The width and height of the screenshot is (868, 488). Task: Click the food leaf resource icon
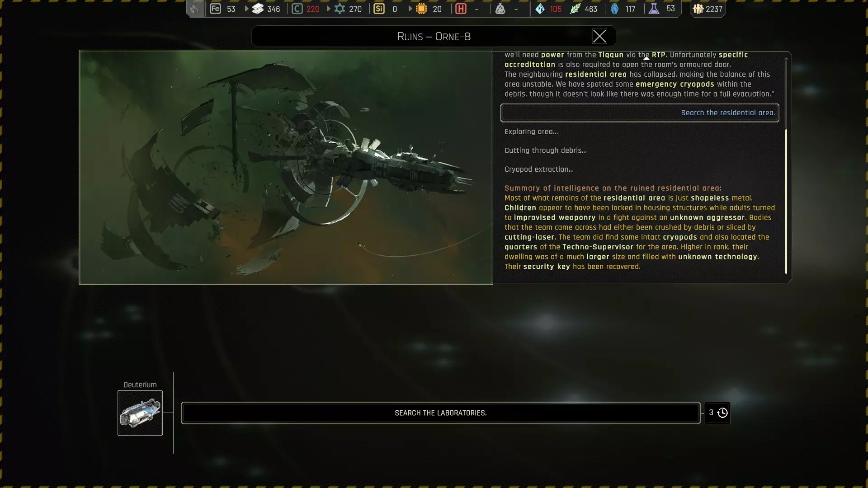pyautogui.click(x=575, y=9)
